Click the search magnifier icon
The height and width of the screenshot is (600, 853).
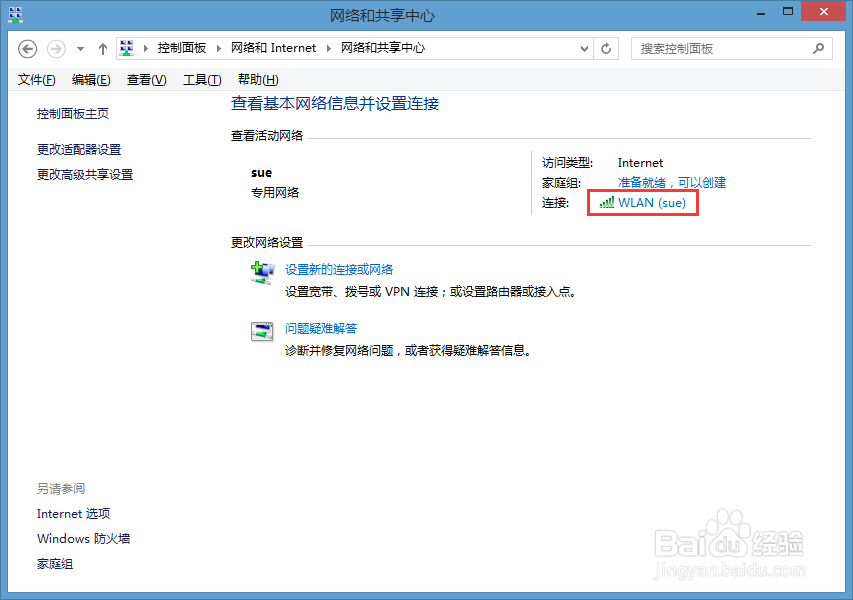818,47
